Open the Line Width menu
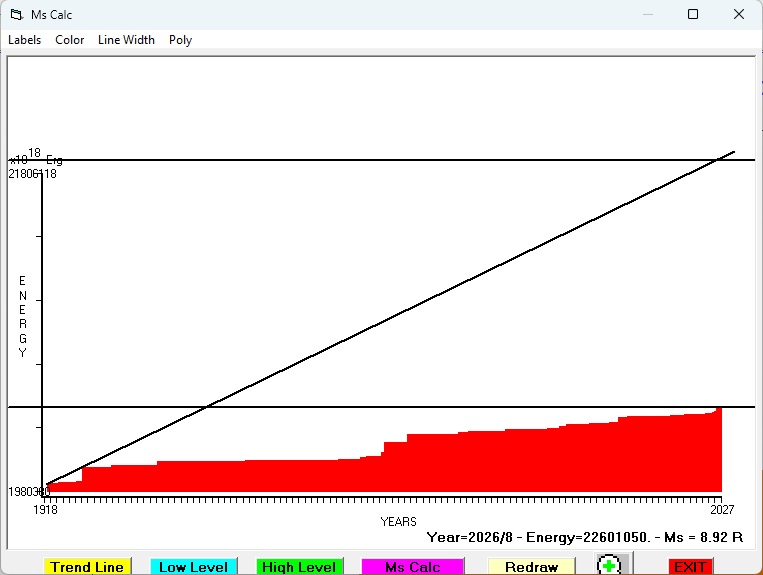Viewport: 763px width, 575px height. pyautogui.click(x=126, y=40)
